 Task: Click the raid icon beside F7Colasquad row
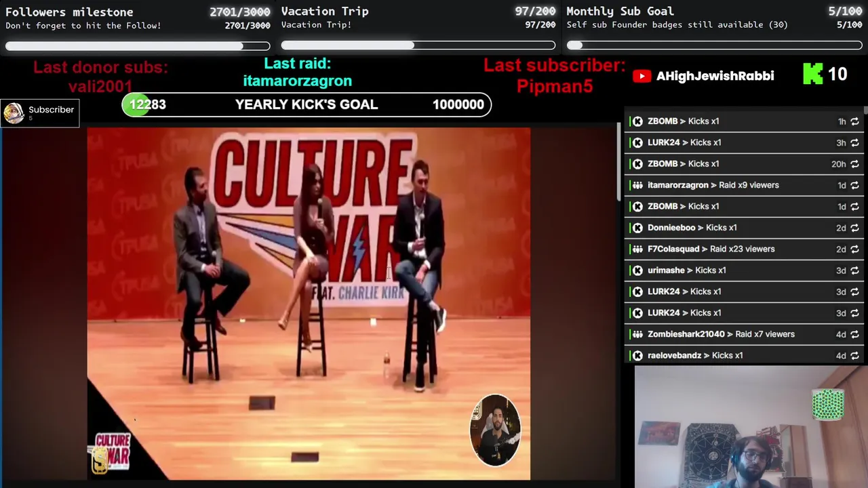click(637, 249)
